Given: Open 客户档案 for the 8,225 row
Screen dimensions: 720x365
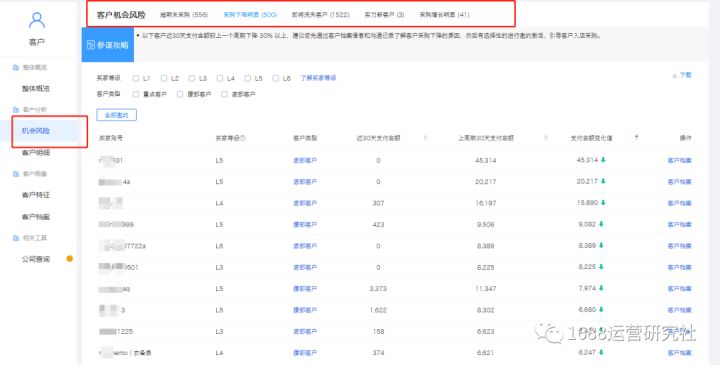Looking at the screenshot, I should click(680, 267).
